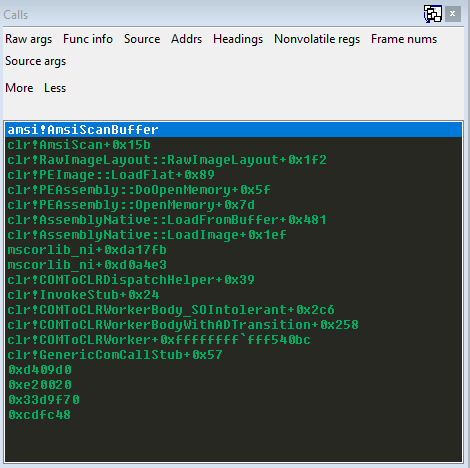Toggle Source display option
This screenshot has height=468, width=470.
(142, 39)
